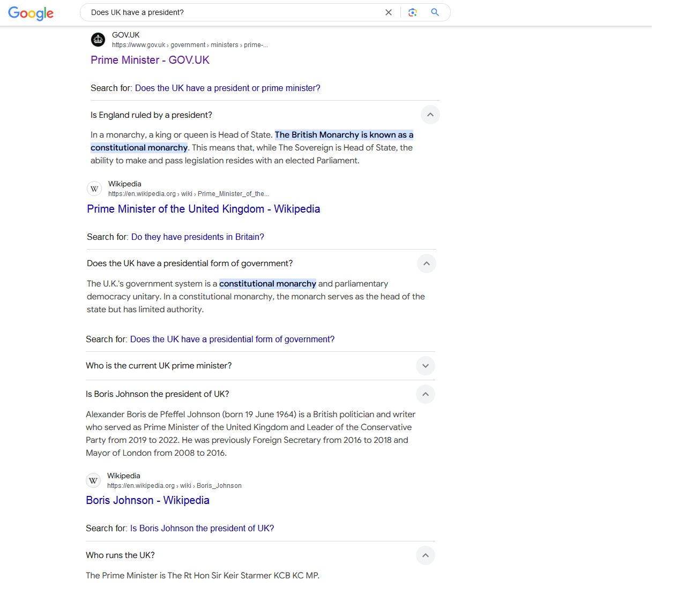700x595 pixels.
Task: Search 'Does the UK have a president or prime minister?'
Action: tap(227, 88)
